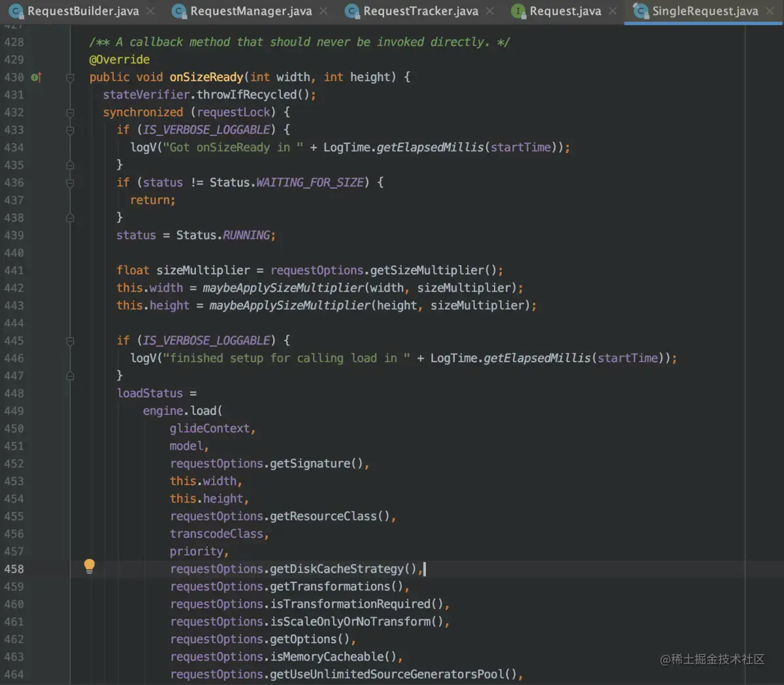Click getSignature() on line 452
The image size is (784, 685).
[316, 464]
